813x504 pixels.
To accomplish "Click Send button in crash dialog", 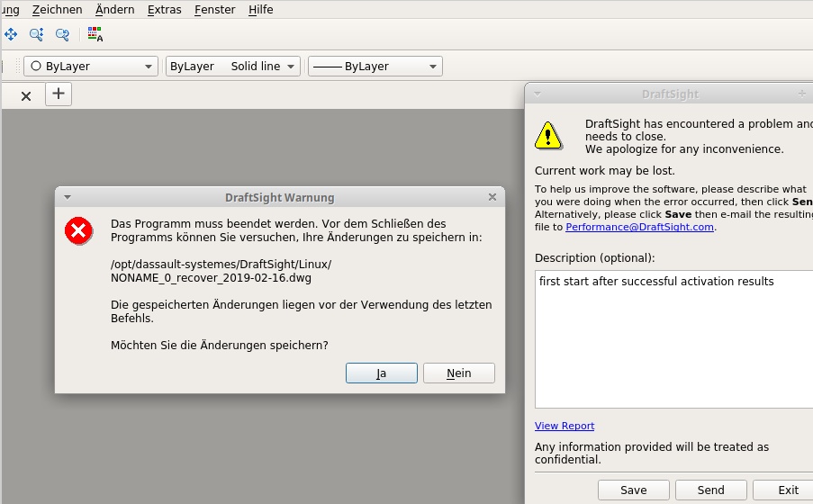I will pos(711,490).
